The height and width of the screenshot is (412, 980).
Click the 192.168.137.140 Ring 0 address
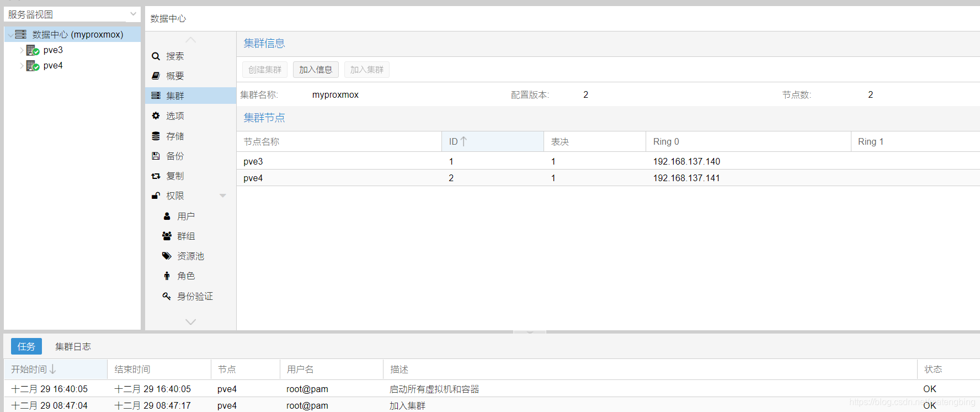(x=686, y=161)
